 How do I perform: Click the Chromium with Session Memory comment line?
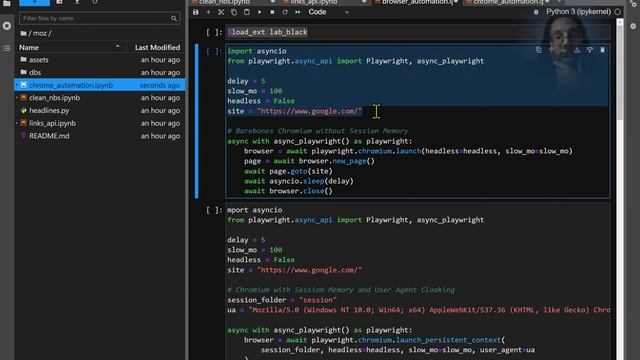point(341,290)
